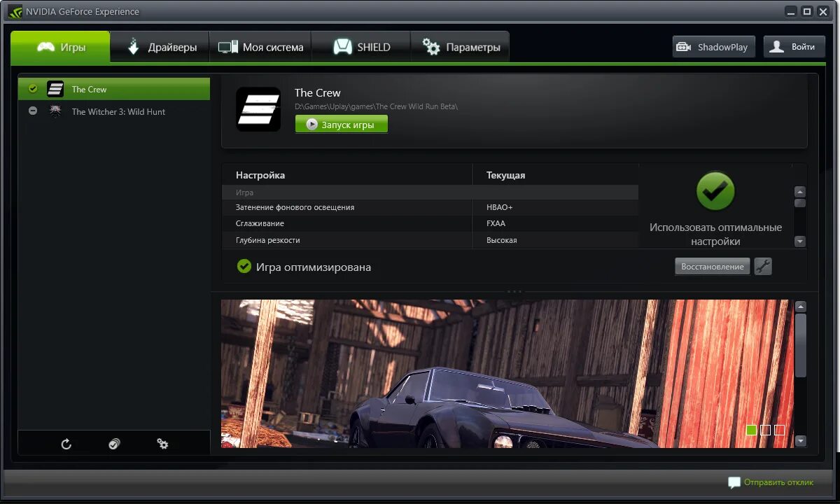Viewport: 840px width, 504px height.
Task: Click the gears icon on Параметры
Action: pyautogui.click(x=432, y=47)
